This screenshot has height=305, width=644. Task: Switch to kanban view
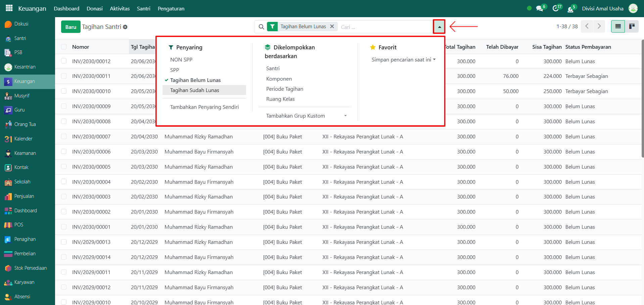[x=632, y=26]
